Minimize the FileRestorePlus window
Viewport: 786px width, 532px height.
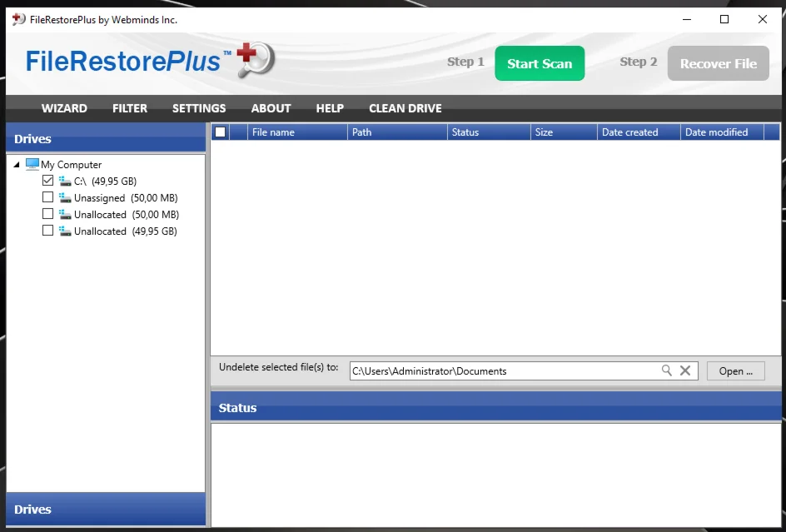(687, 19)
